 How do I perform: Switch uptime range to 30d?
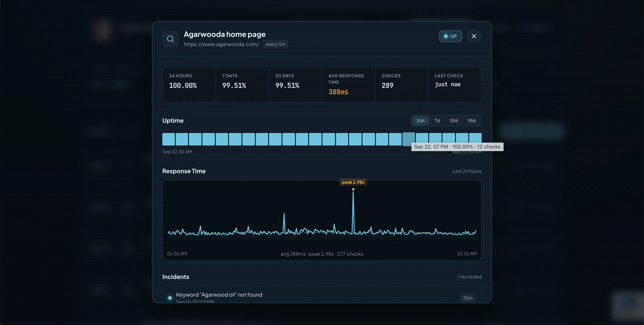pyautogui.click(x=453, y=121)
